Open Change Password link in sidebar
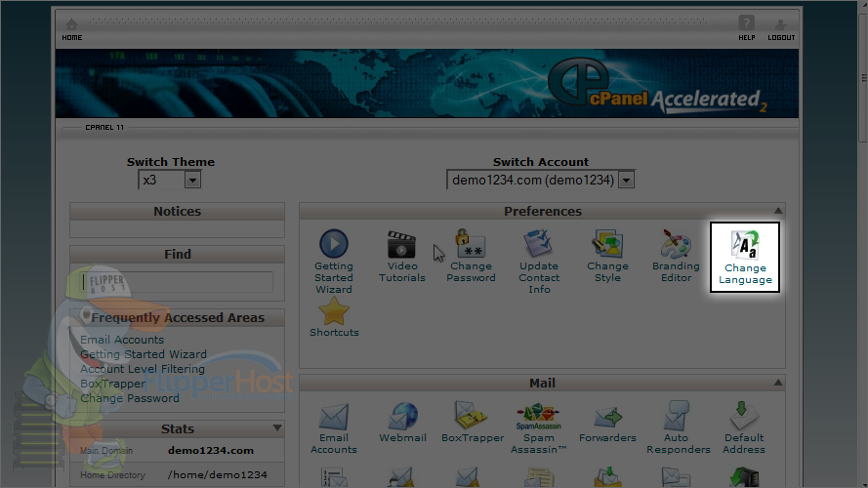The height and width of the screenshot is (488, 868). (130, 398)
